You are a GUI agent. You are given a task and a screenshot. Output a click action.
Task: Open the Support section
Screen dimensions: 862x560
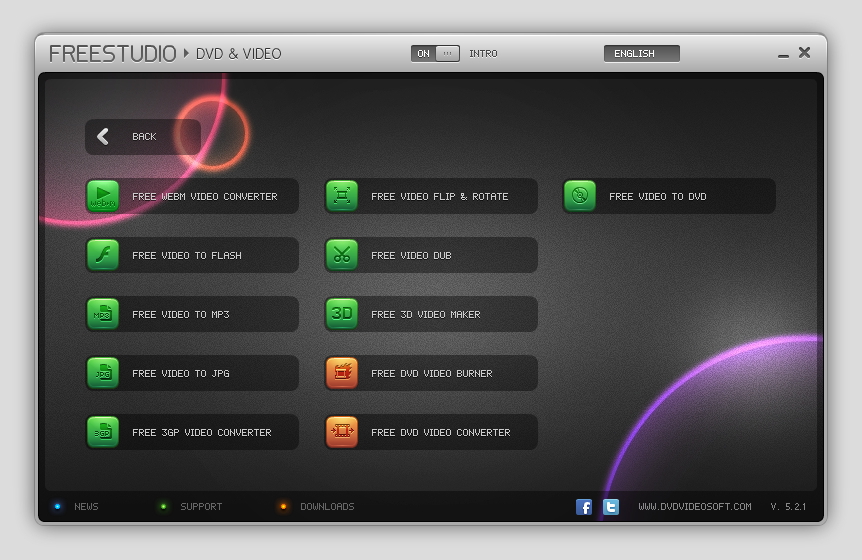click(x=201, y=507)
